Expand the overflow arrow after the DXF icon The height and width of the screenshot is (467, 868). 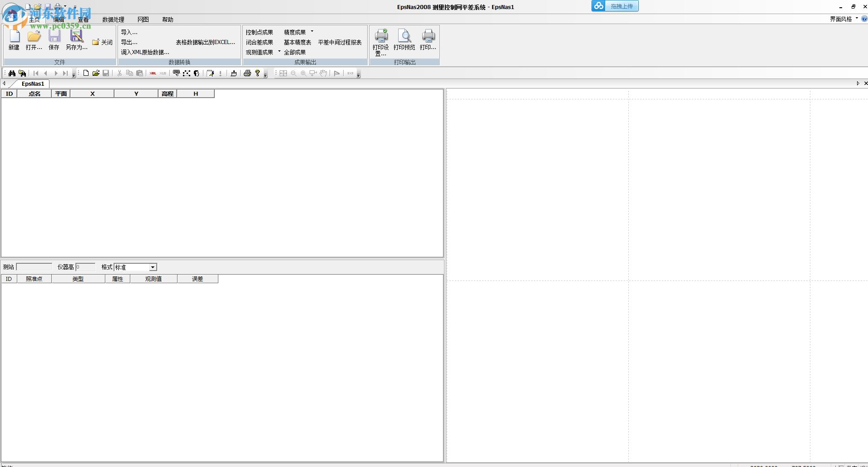click(x=359, y=74)
